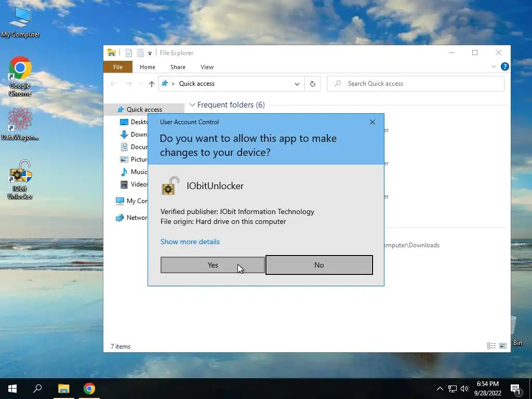Open taskbar search magnifier

[x=37, y=389]
